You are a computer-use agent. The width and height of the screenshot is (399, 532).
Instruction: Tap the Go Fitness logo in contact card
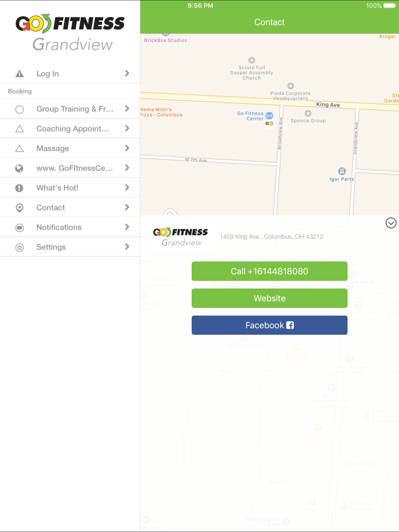181,237
